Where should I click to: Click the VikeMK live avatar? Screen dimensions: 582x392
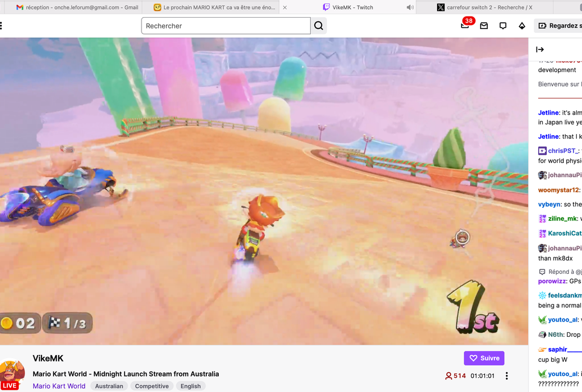(x=12, y=374)
